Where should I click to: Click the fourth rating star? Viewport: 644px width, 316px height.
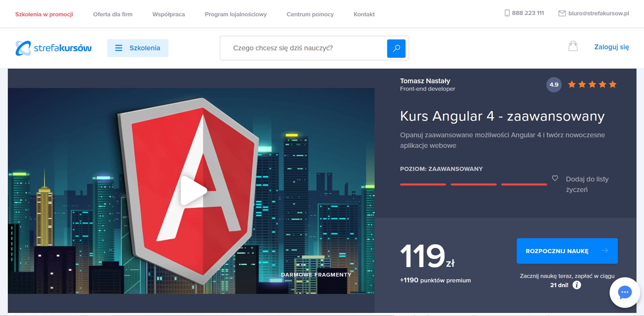point(602,84)
